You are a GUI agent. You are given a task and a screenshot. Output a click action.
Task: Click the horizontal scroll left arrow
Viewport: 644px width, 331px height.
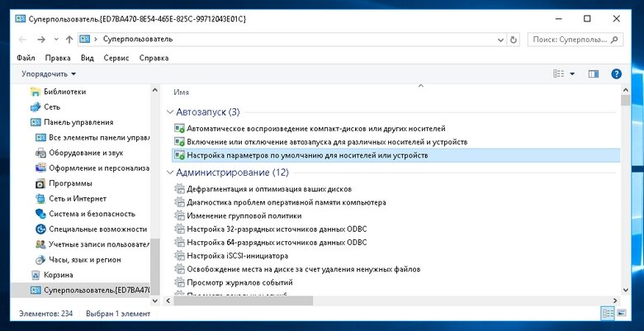click(168, 301)
